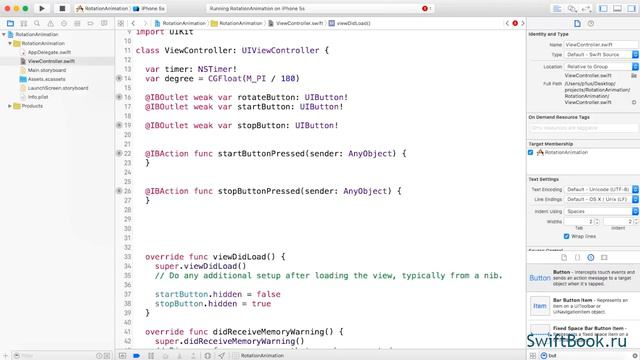Edit the file Name field in inspector

point(601,44)
